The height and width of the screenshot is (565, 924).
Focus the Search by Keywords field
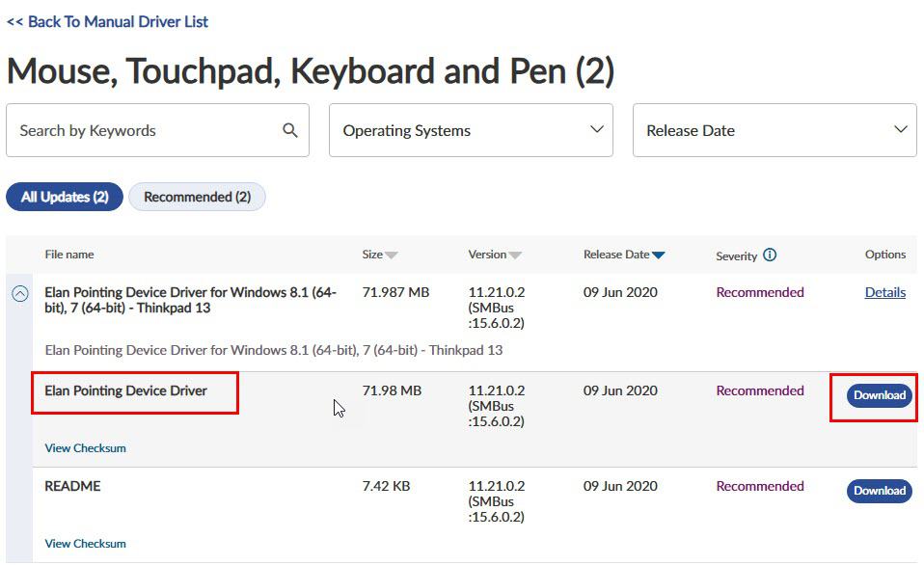tap(157, 130)
